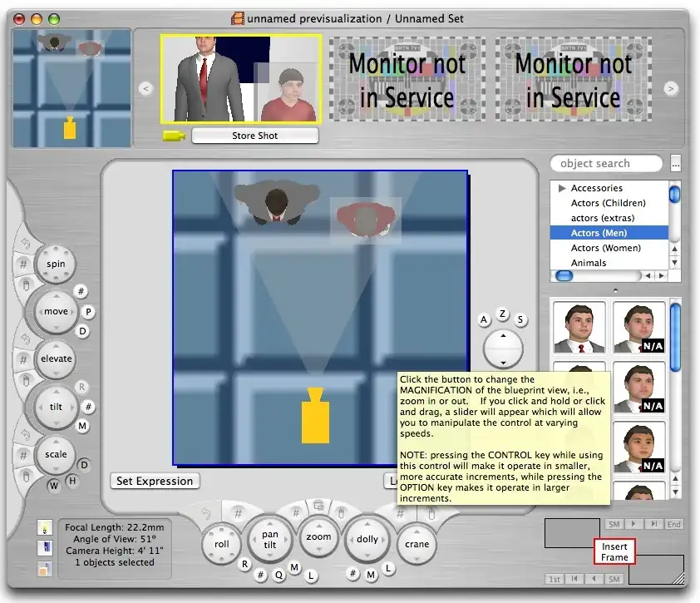Toggle the M option beside tilt
The height and width of the screenshot is (603, 700).
tap(83, 426)
